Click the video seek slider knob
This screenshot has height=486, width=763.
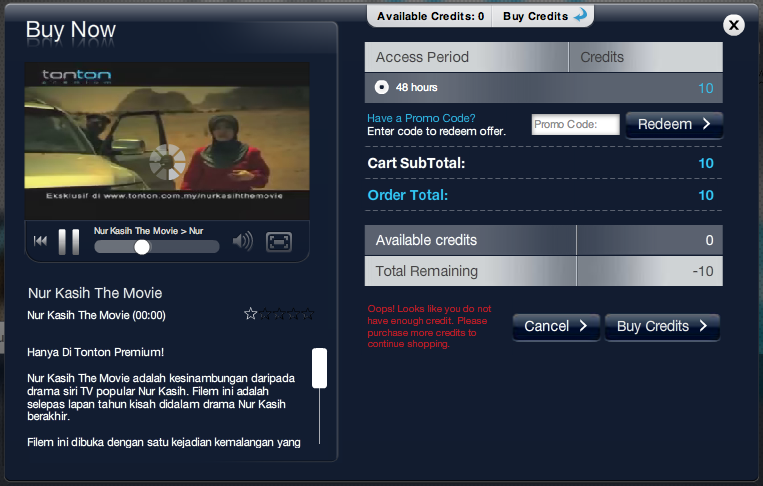click(x=142, y=247)
